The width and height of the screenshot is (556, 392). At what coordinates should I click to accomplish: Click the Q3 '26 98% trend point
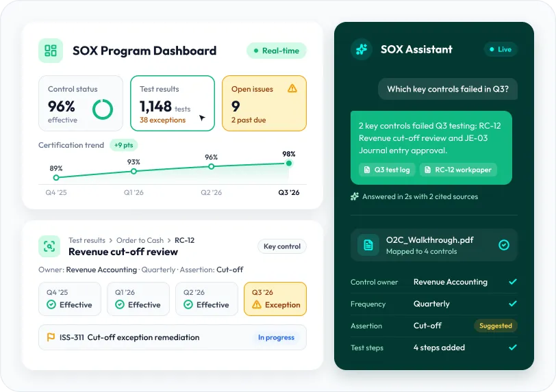click(289, 164)
